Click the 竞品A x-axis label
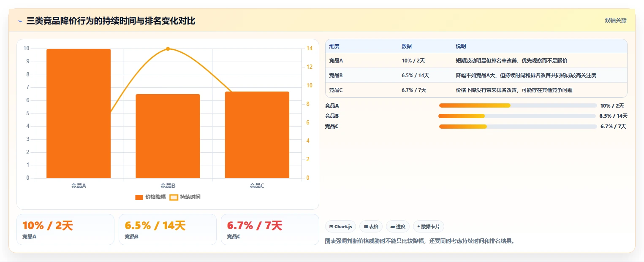The height and width of the screenshot is (262, 644). [79, 186]
